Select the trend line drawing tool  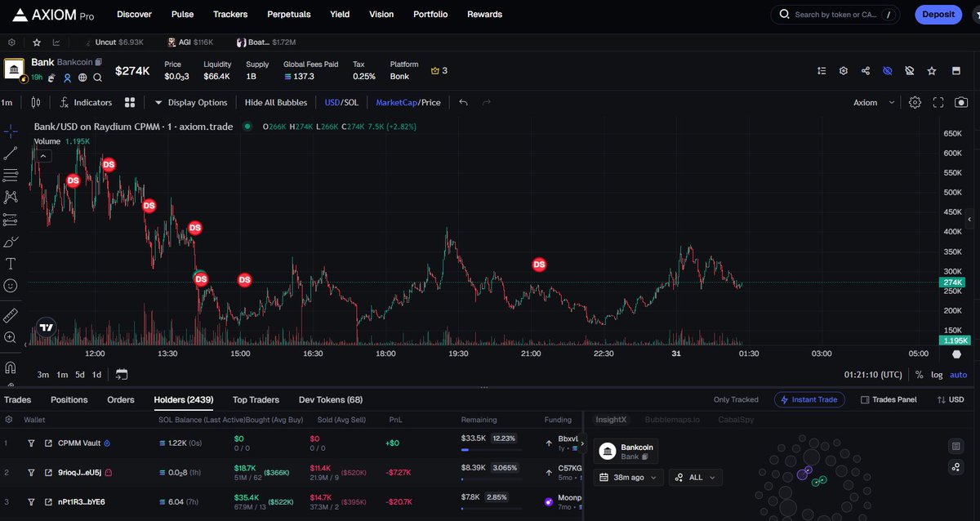coord(11,153)
